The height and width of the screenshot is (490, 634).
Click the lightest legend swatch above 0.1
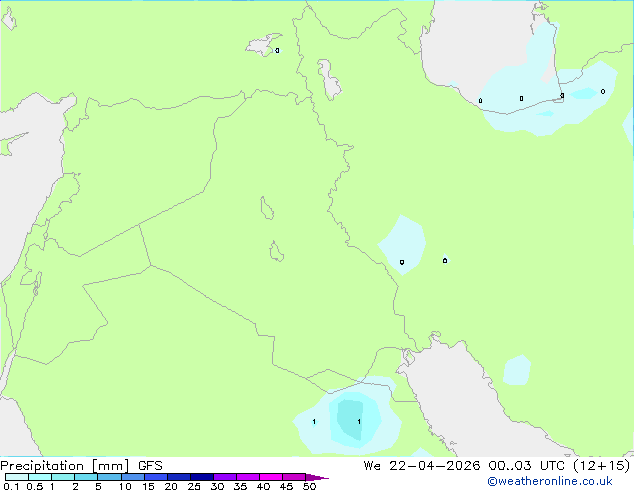(x=17, y=477)
